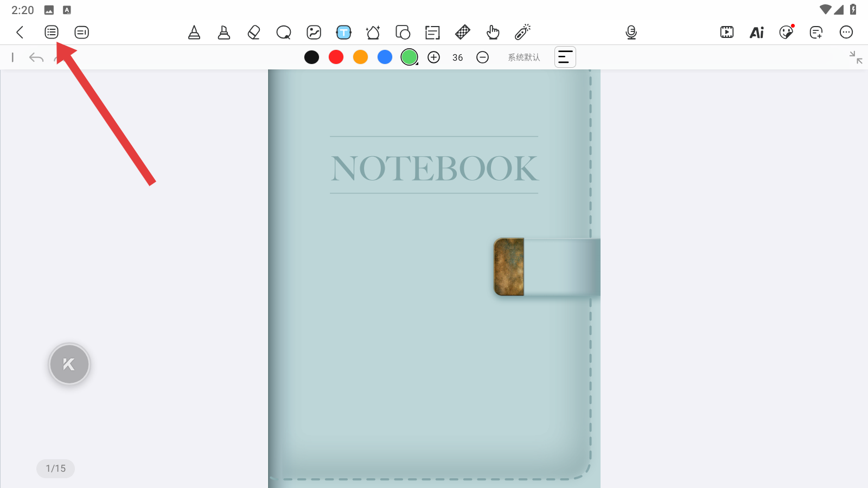This screenshot has width=868, height=488.
Task: Open the text alignment options
Action: coord(565,57)
